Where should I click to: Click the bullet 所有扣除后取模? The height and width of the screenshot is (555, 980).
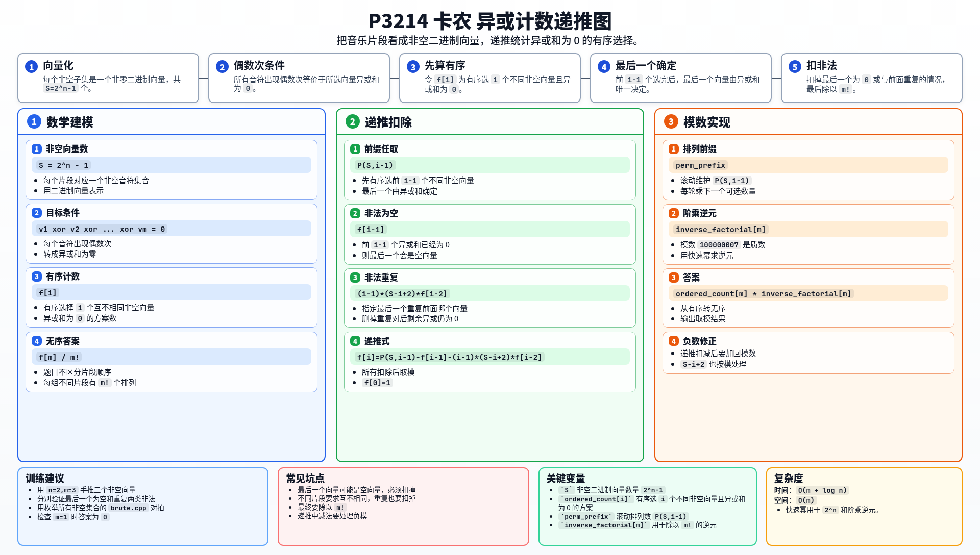(388, 372)
